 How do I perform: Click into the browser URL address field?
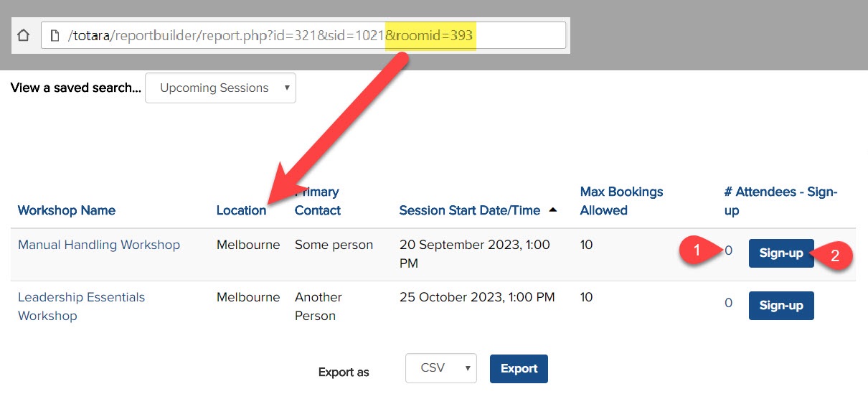tap(301, 35)
